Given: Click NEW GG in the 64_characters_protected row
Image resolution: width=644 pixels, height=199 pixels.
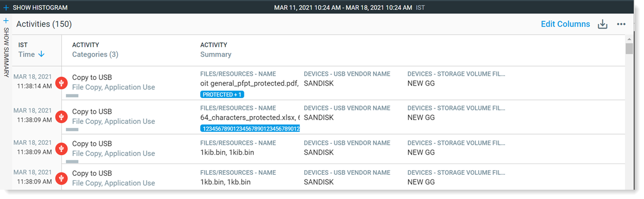Looking at the screenshot, I should (421, 118).
